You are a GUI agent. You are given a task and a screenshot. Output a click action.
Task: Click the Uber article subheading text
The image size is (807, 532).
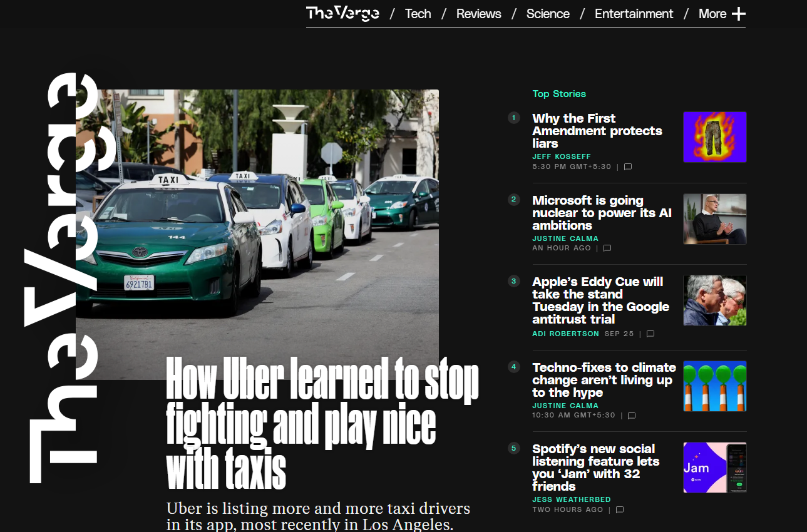coord(318,516)
